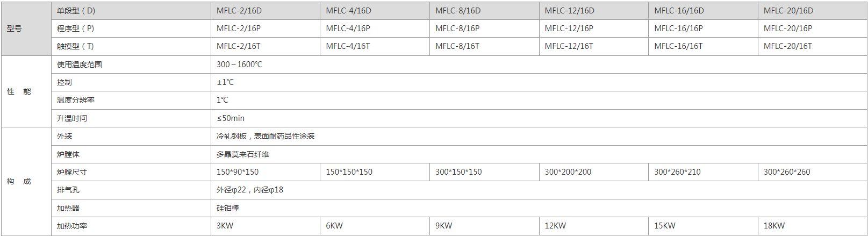Click the MFLC-2/16D model cell
Viewport: 868px width, 236px height.
point(239,11)
